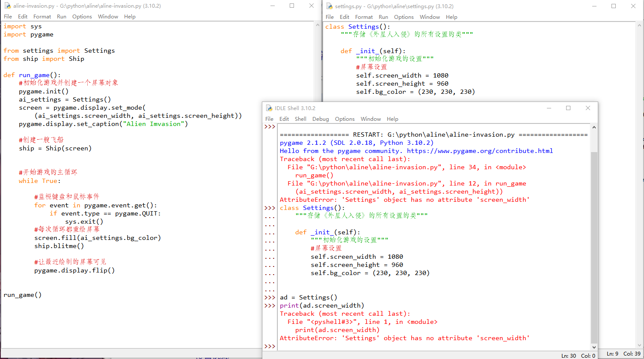The width and height of the screenshot is (644, 359).
Task: Open Edit menu in aline-invasion.py window
Action: [23, 17]
